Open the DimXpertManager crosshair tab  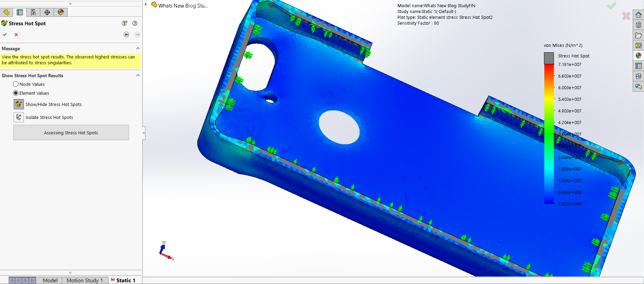47,12
